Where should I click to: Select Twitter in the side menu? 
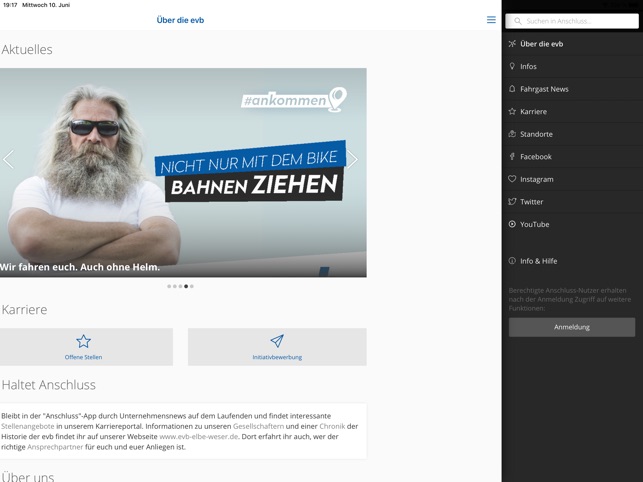pos(572,202)
